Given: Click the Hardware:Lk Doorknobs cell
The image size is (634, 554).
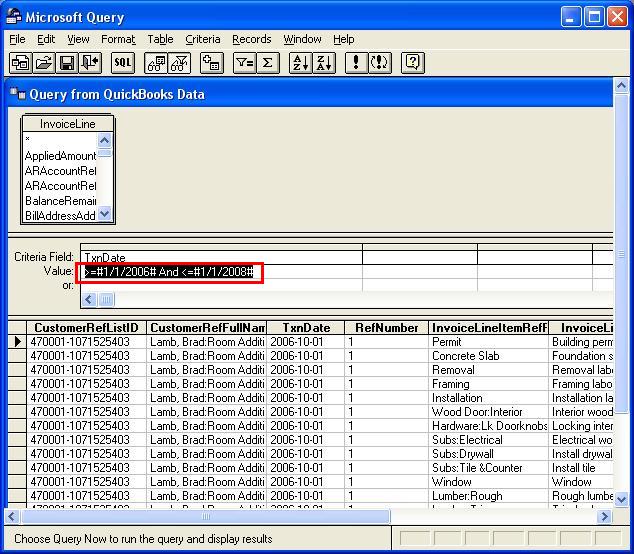Looking at the screenshot, I should click(x=488, y=426).
